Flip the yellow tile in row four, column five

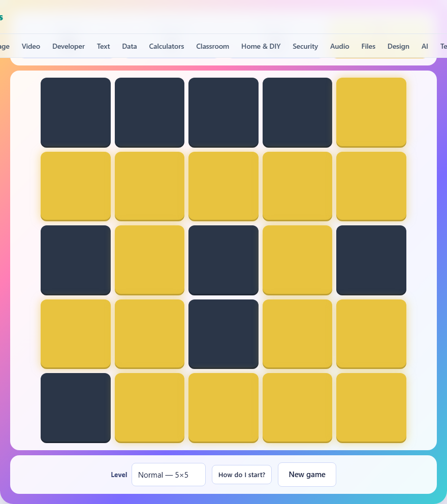pyautogui.click(x=371, y=334)
